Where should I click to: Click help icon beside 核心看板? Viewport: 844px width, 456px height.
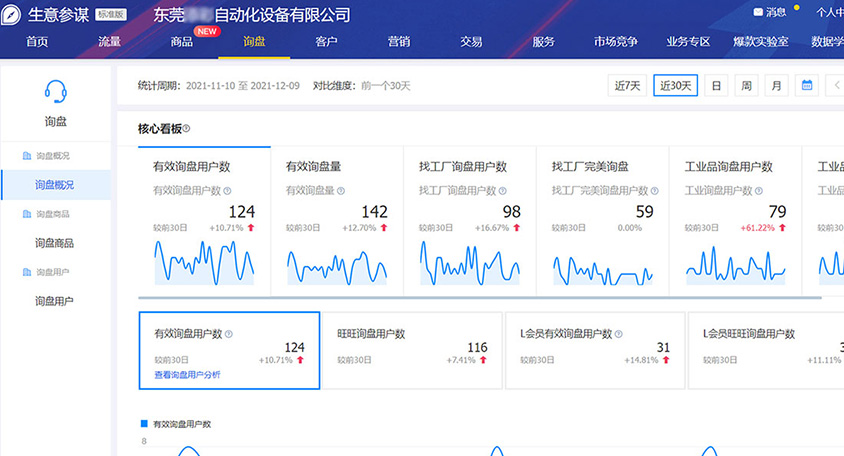click(x=186, y=128)
